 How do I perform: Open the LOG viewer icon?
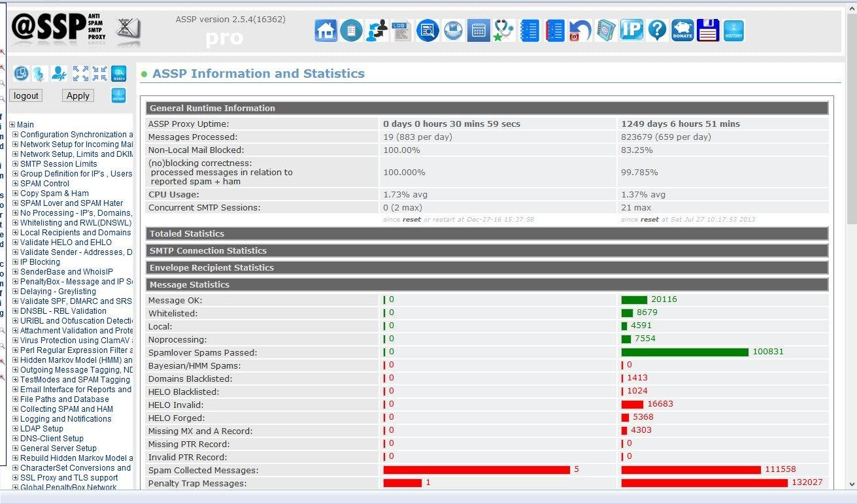pyautogui.click(x=401, y=31)
